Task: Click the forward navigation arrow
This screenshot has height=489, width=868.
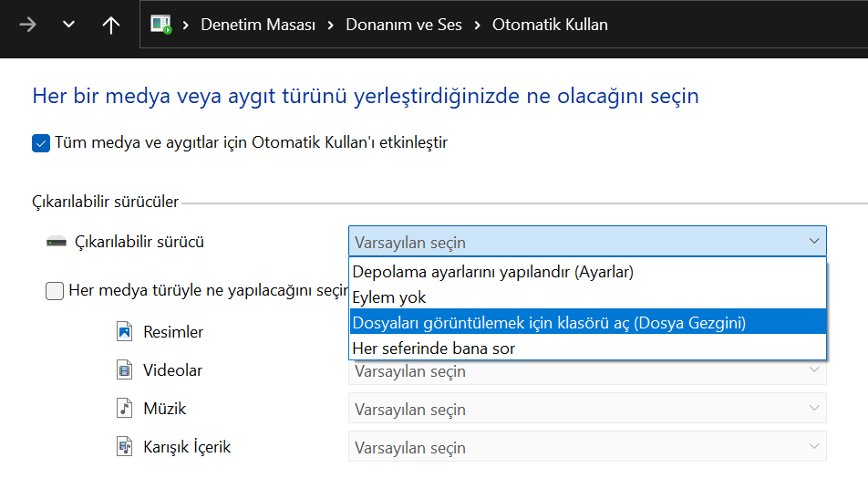Action: 27,25
